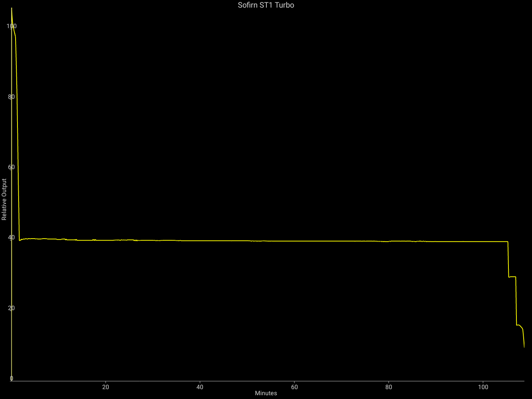The width and height of the screenshot is (532, 399).
Task: Click the short step near output 15
Action: (x=518, y=325)
